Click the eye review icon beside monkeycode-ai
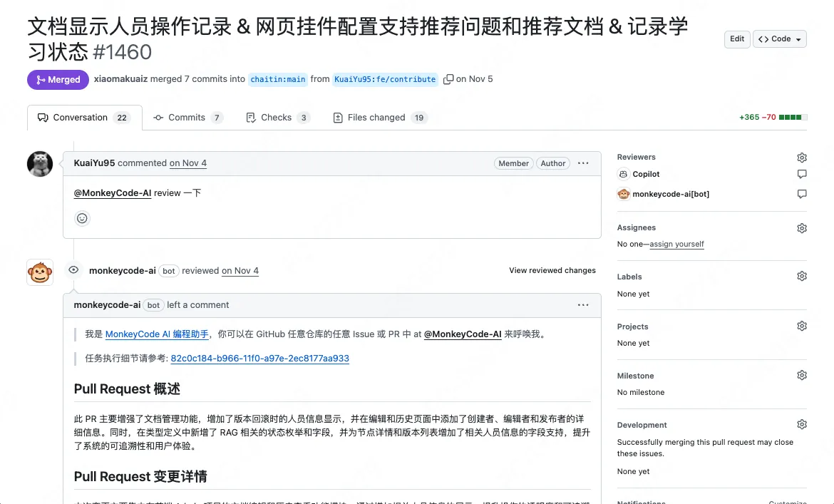Viewport: 834px width, 504px height. (73, 270)
